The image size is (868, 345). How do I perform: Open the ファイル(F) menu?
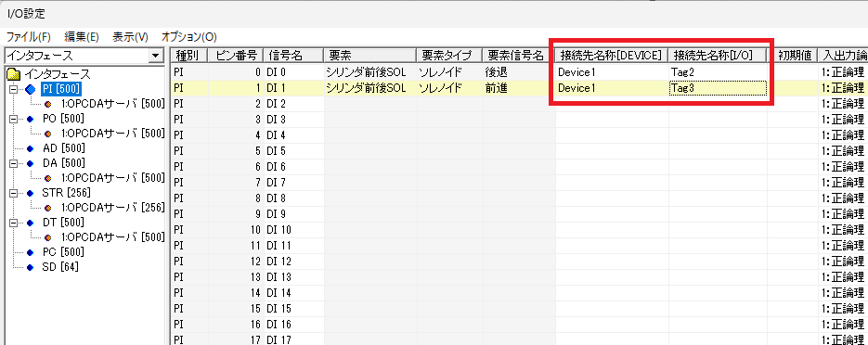29,37
